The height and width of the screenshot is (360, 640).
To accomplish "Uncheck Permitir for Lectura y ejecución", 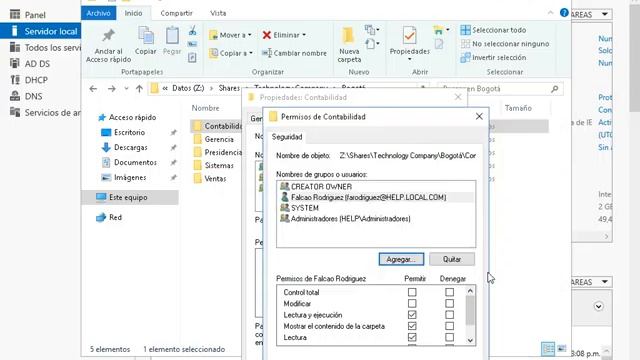I will point(412,315).
